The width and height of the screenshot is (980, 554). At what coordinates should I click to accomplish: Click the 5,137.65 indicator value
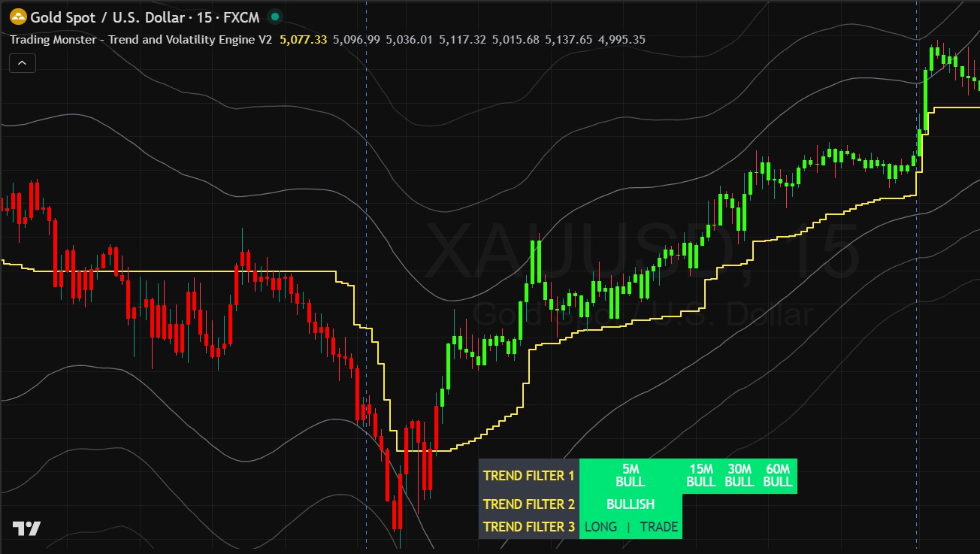tap(569, 39)
